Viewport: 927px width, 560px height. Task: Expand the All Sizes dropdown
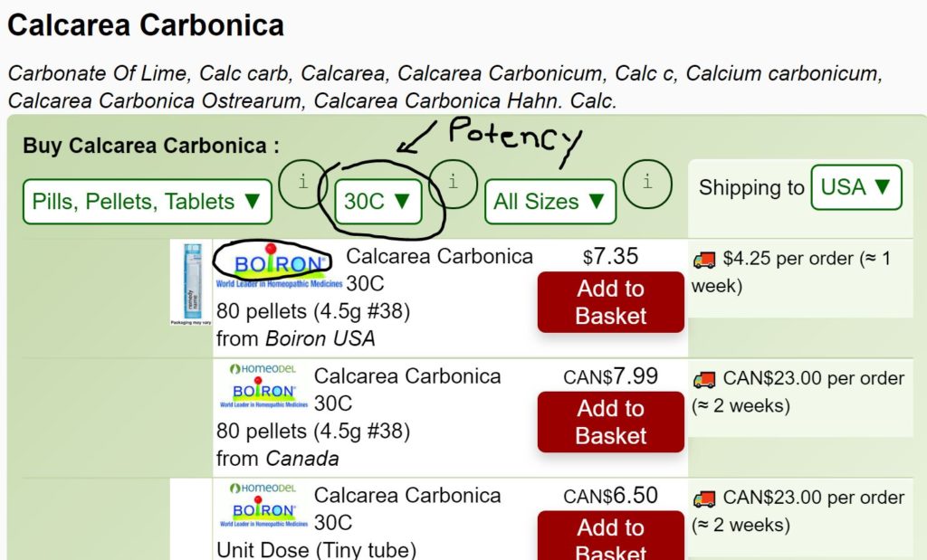[550, 202]
